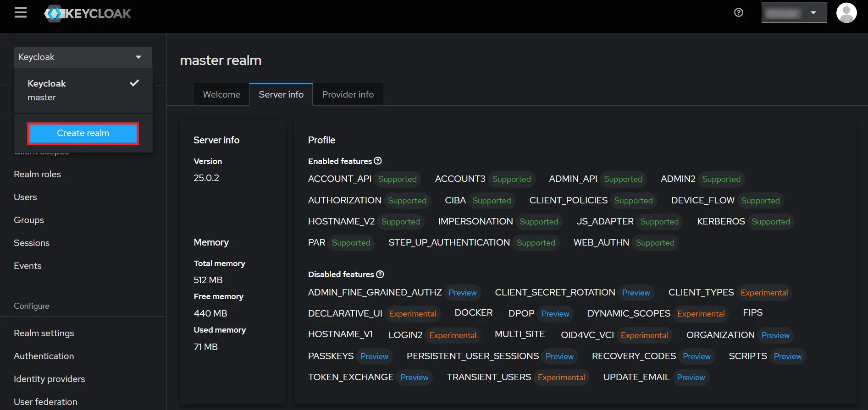Click the FIPS feature name
The image size is (868, 410).
coord(753,312)
